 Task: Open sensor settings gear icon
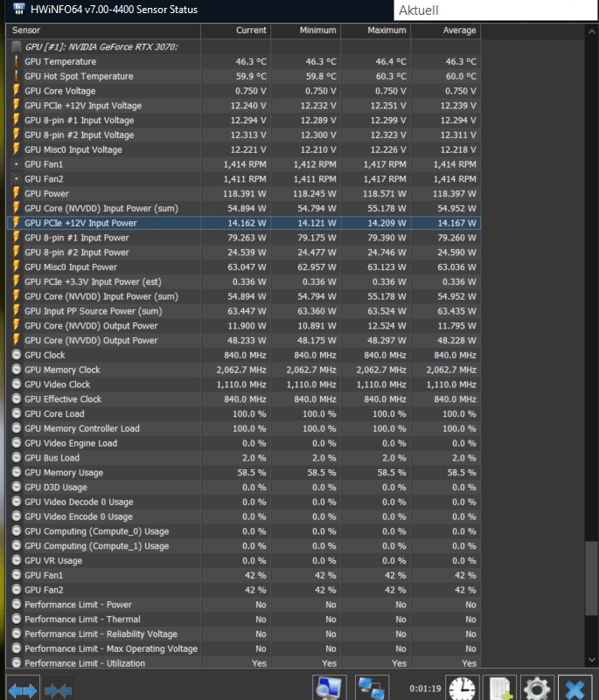pyautogui.click(x=538, y=689)
